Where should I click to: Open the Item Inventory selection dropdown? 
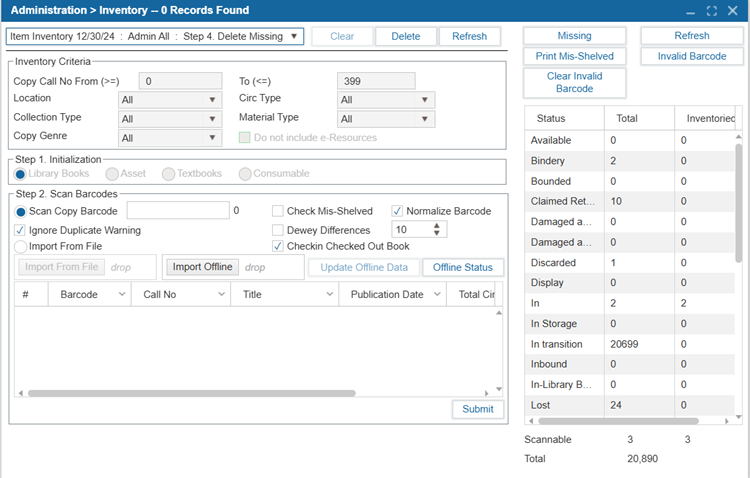click(x=154, y=36)
